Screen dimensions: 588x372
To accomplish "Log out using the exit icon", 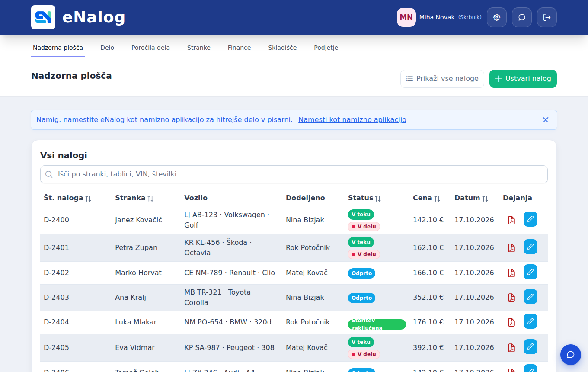I will click(x=547, y=17).
